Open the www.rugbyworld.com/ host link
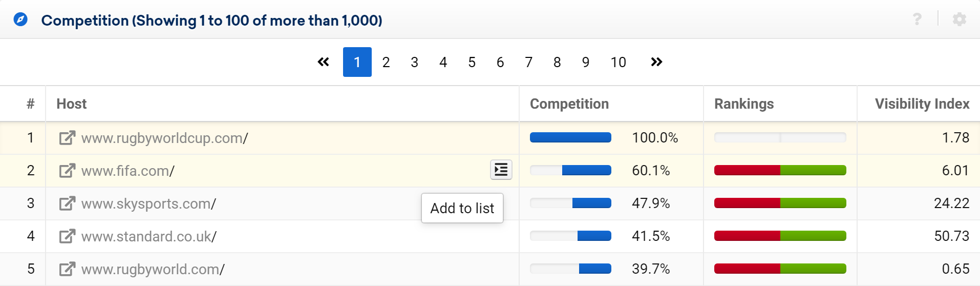Viewport: 980px width, 286px height. [153, 269]
